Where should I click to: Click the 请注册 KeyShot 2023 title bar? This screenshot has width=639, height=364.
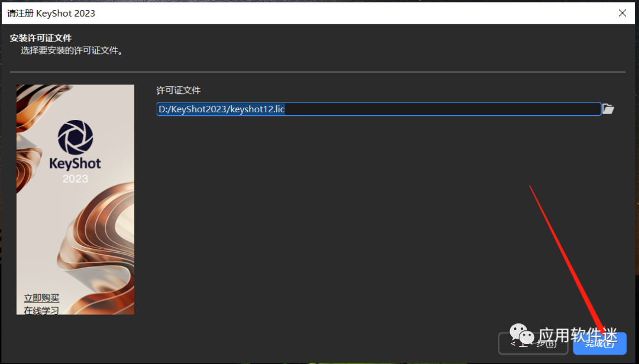click(51, 12)
